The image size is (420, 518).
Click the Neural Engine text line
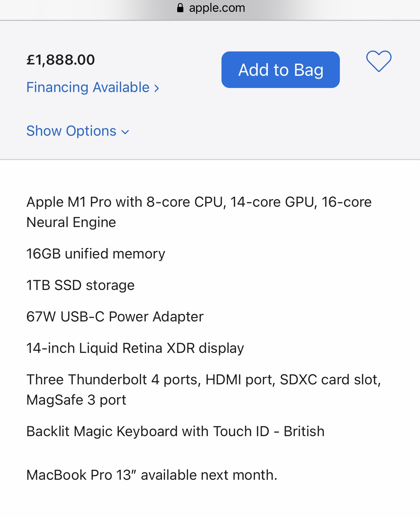click(71, 222)
